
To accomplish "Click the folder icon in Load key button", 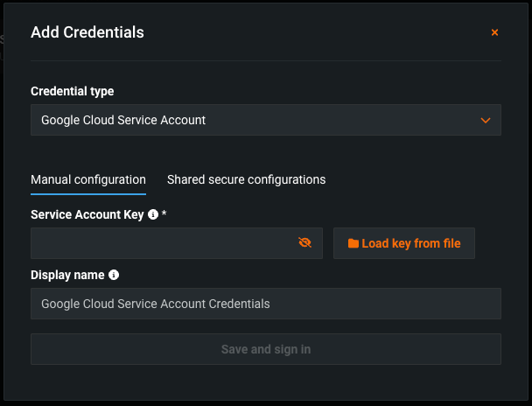I will [x=353, y=243].
